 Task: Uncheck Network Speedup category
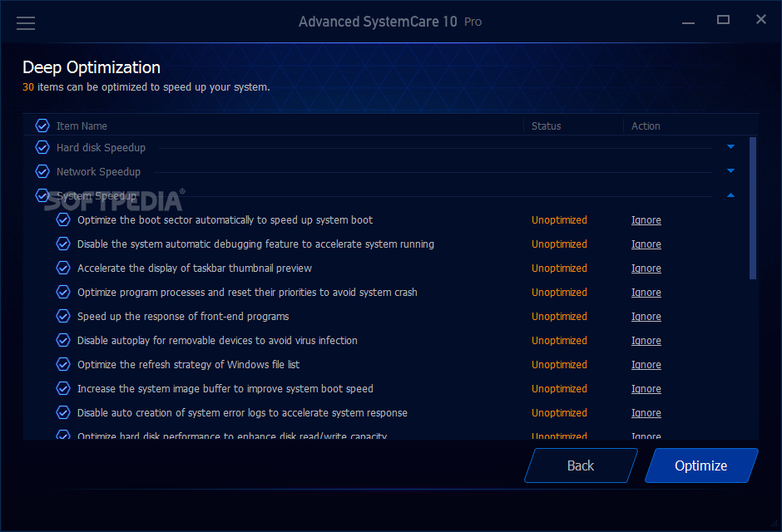coord(42,171)
